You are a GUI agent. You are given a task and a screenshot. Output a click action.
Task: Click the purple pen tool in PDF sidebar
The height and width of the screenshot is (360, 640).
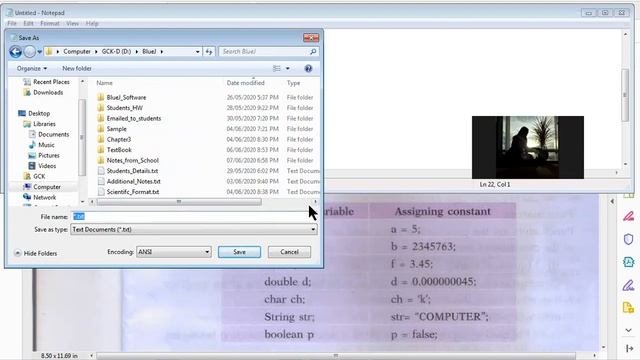(x=629, y=285)
